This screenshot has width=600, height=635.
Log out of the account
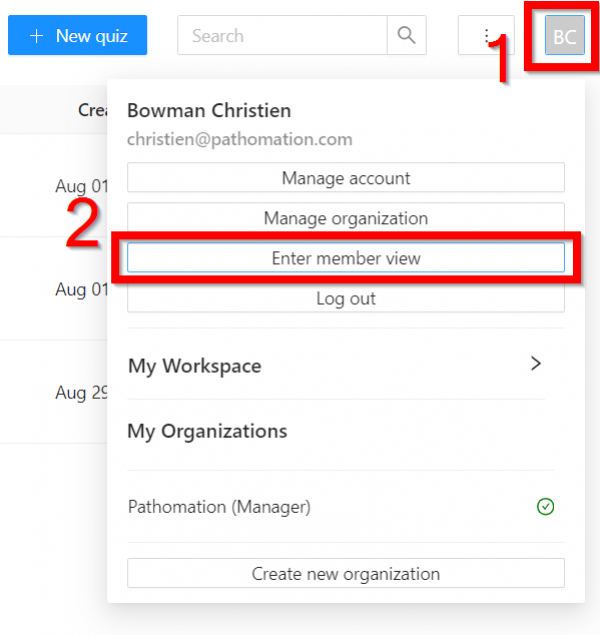(346, 298)
